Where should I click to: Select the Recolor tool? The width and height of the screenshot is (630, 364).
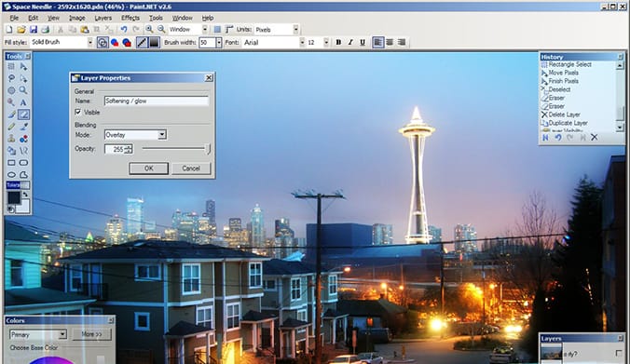pos(23,139)
